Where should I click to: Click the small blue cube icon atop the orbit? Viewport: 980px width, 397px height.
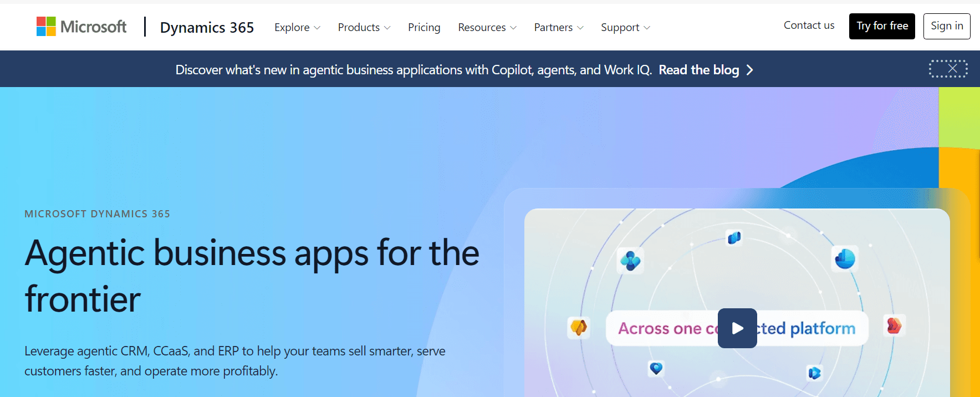point(734,238)
